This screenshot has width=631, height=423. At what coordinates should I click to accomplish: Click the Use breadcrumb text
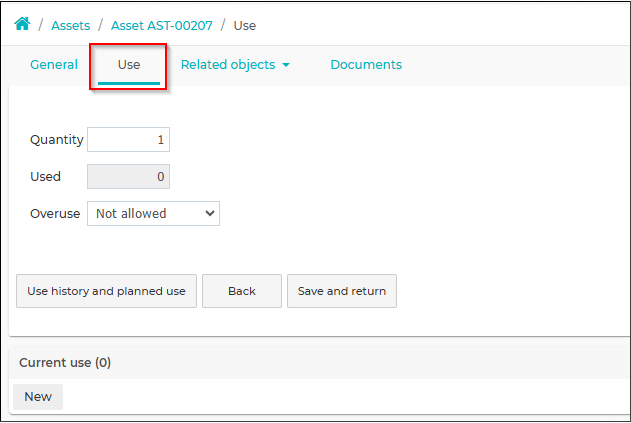tap(245, 26)
